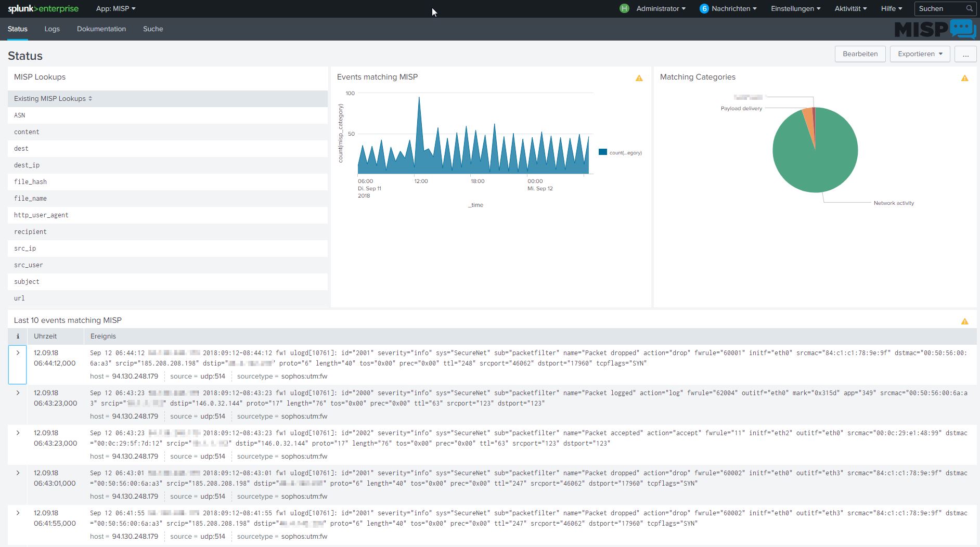Select the dest_ip lookup row
The height and width of the screenshot is (547, 980).
167,165
